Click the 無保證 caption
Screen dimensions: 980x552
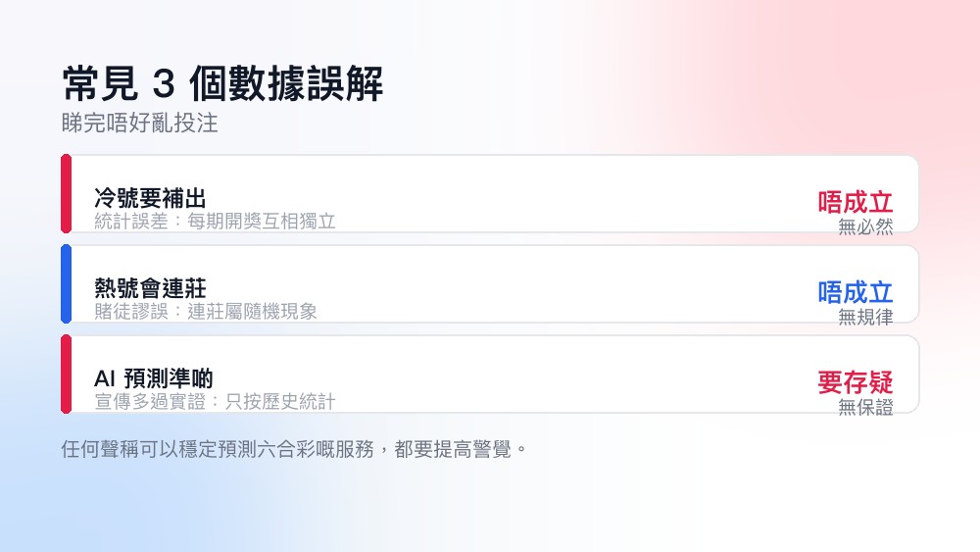[x=865, y=406]
